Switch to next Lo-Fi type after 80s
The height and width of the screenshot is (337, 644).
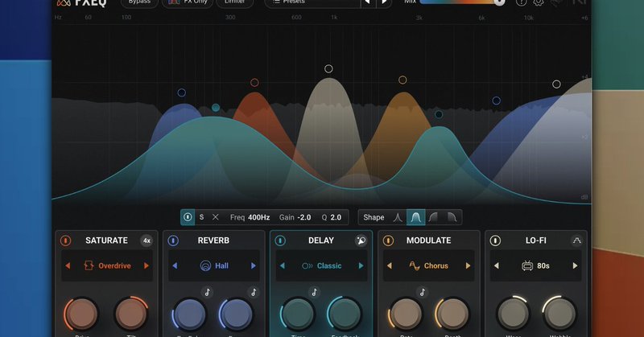575,266
